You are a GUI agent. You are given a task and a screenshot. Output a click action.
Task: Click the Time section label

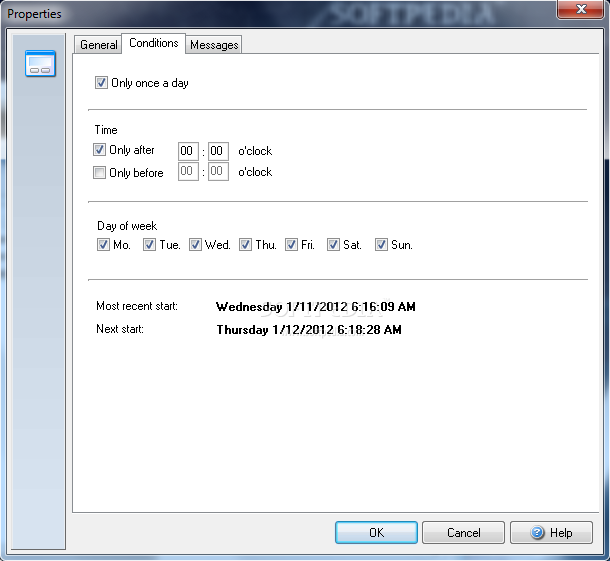tap(106, 130)
